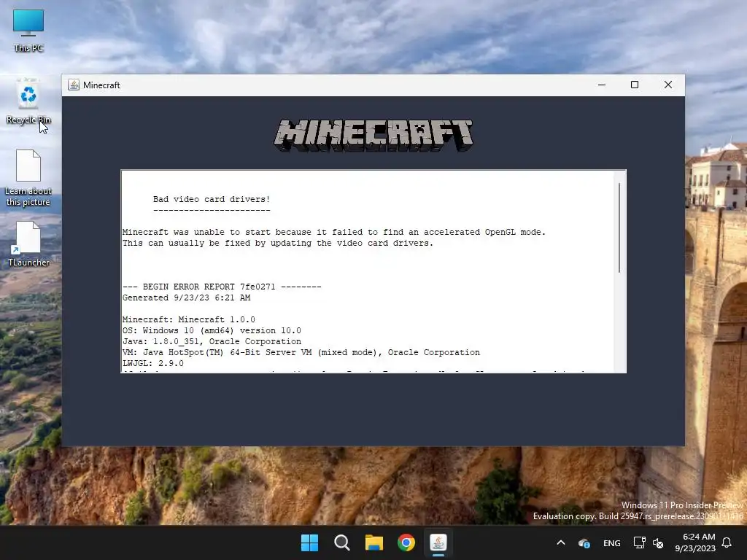Screen dimensions: 747x560
Task: Launch Google Chrome from taskbar
Action: [x=406, y=542]
